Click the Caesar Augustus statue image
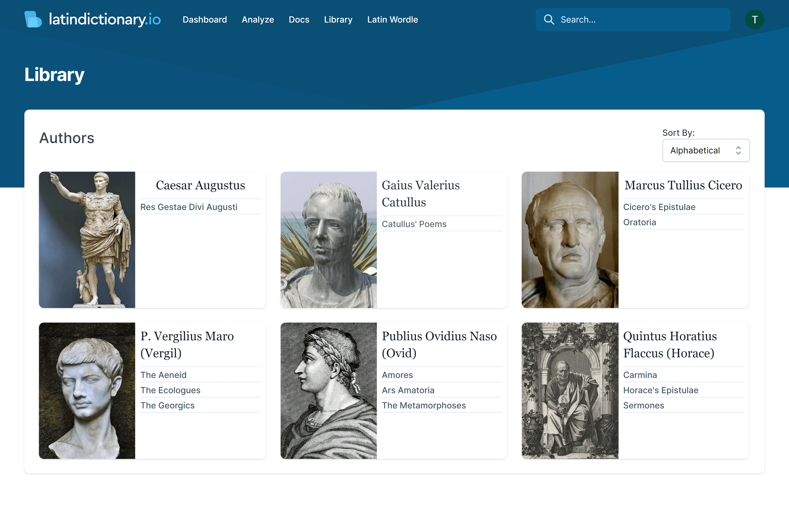 [x=87, y=240]
